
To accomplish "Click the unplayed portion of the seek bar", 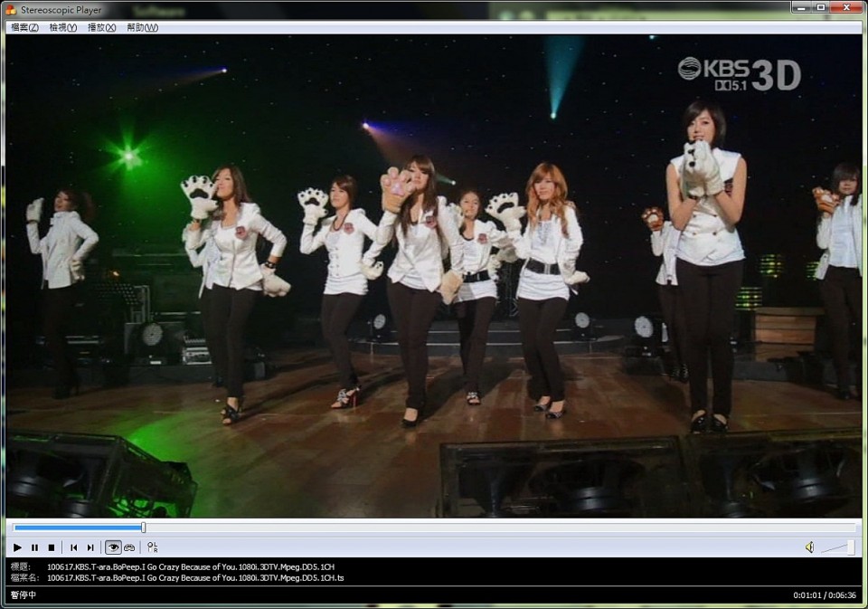I will tap(497, 528).
